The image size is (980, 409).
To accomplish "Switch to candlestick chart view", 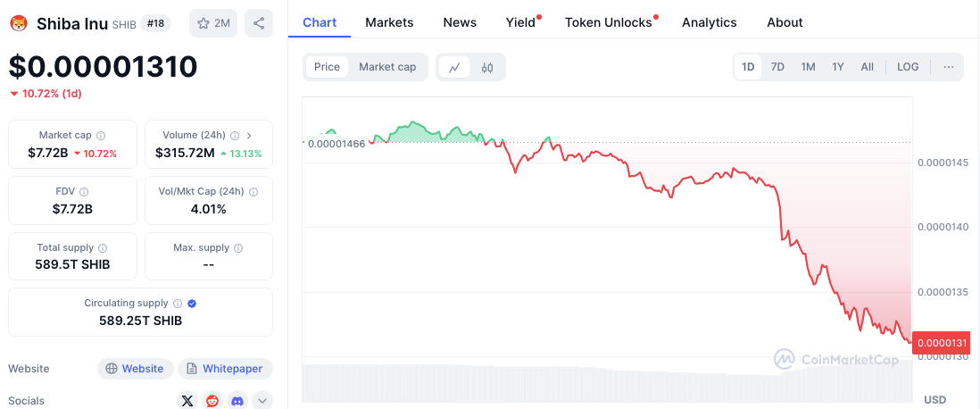I will point(487,67).
